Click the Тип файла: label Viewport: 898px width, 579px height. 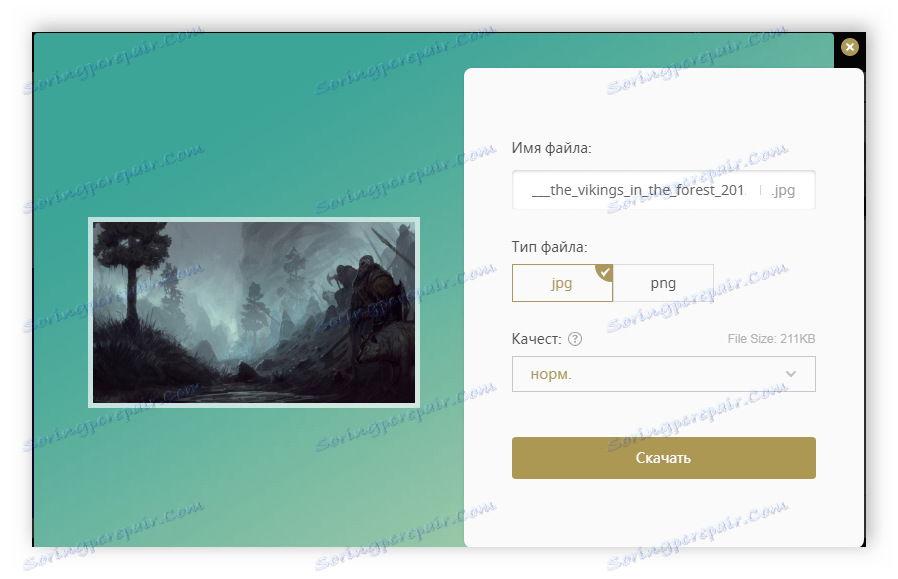pyautogui.click(x=549, y=247)
